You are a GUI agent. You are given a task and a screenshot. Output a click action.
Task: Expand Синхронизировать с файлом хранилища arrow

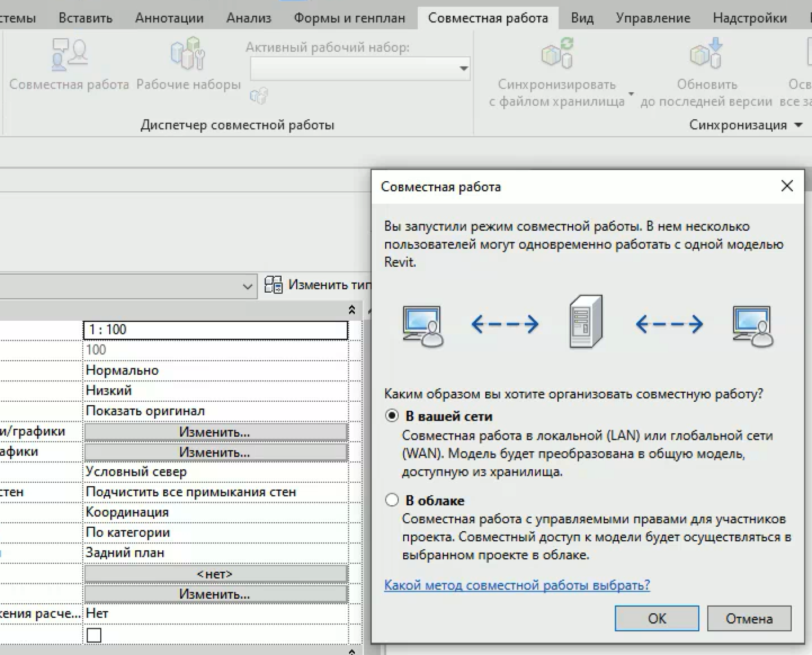tap(631, 93)
